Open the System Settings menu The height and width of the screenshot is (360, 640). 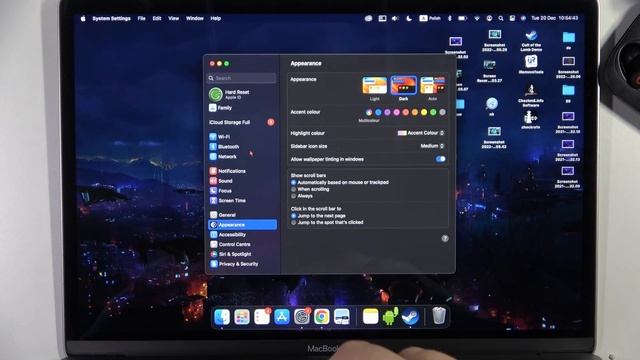(x=111, y=18)
